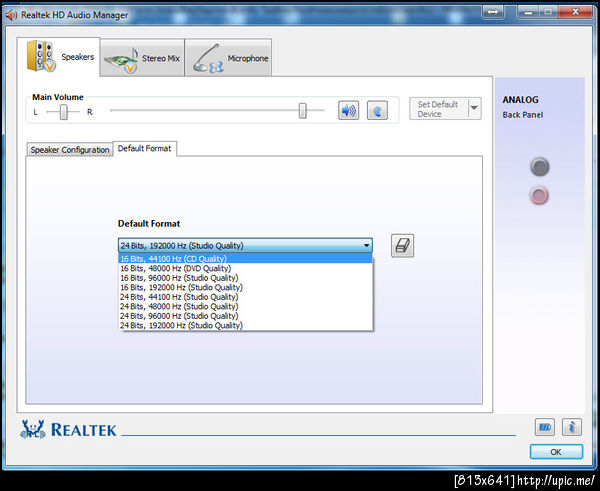
Task: Click the Main Volume slider handle
Action: click(303, 111)
